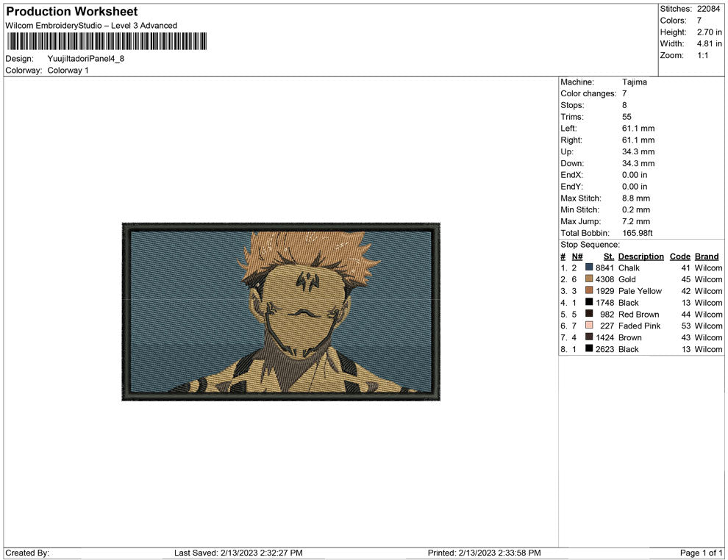Click the Black swatch for stitch 2623

pos(589,348)
